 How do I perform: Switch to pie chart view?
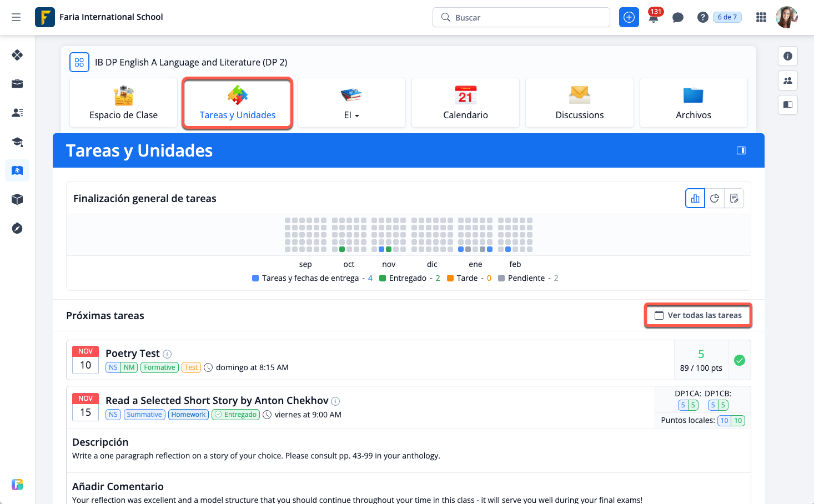pos(715,198)
